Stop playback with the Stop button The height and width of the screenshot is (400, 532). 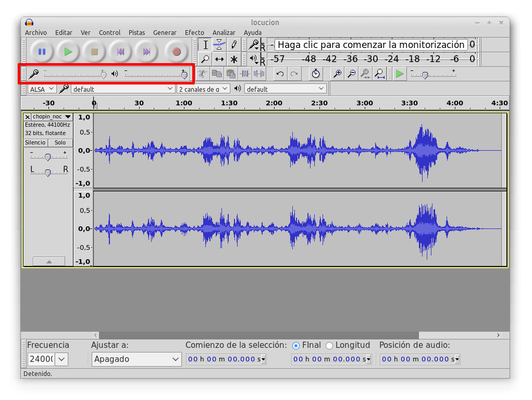[x=94, y=52]
